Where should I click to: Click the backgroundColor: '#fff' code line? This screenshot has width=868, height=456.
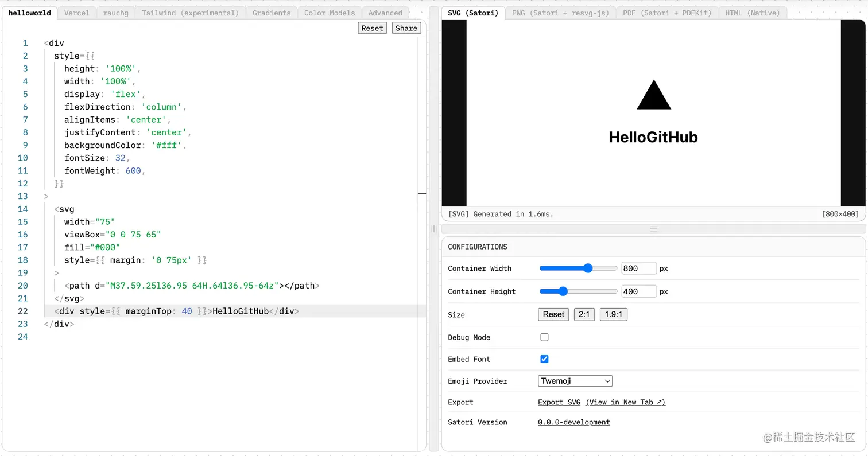(x=126, y=145)
